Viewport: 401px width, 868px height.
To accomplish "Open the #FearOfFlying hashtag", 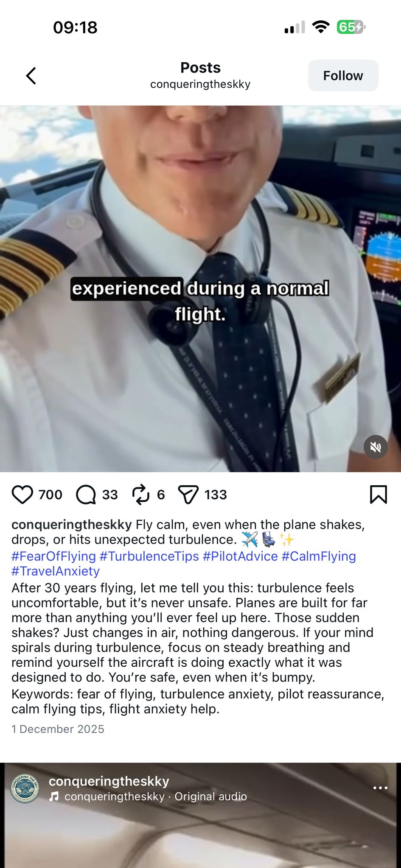I will tap(53, 556).
